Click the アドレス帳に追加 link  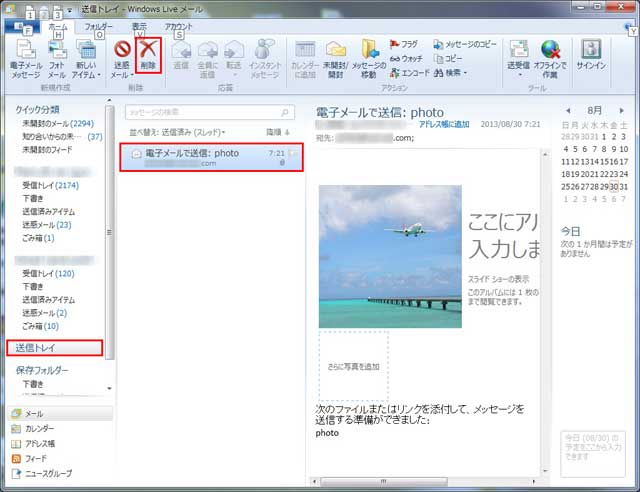[x=445, y=123]
